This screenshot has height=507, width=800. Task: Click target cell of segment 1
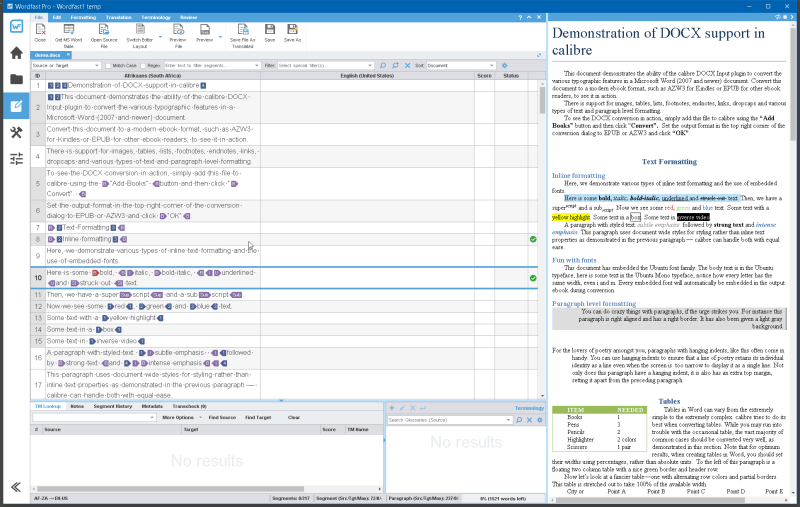pos(367,85)
